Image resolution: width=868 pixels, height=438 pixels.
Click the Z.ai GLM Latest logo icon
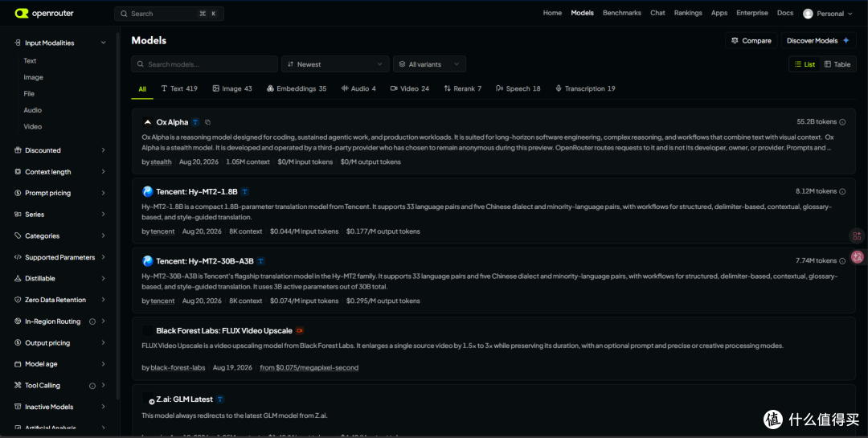pyautogui.click(x=147, y=399)
